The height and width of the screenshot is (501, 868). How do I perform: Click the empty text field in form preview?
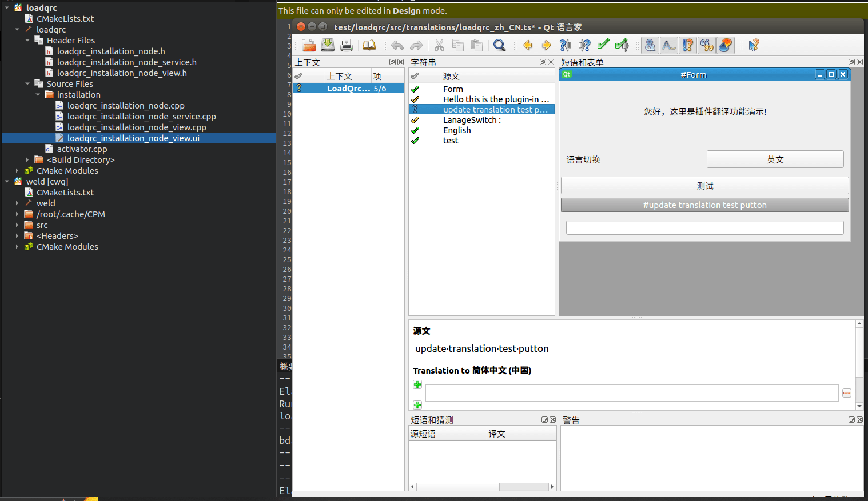704,227
